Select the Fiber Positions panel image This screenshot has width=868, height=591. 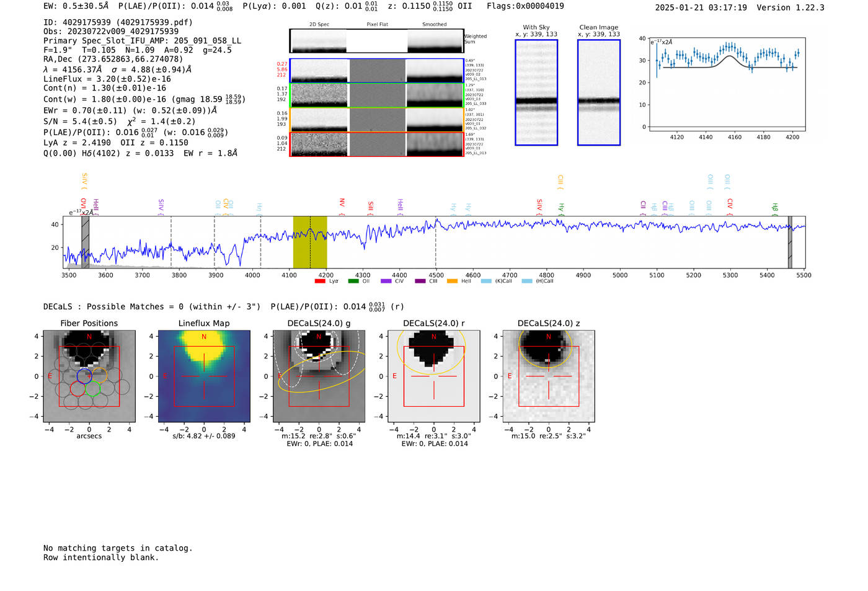89,376
